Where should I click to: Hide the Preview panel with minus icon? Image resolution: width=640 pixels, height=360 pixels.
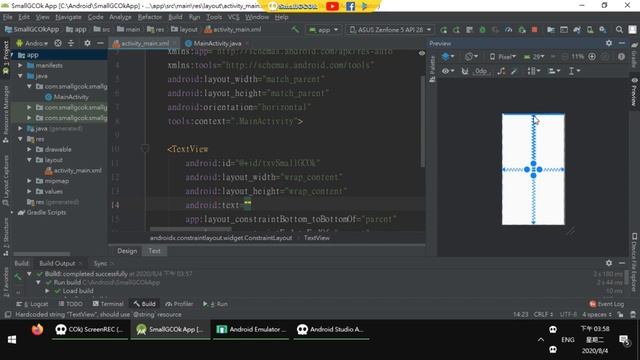pos(622,43)
